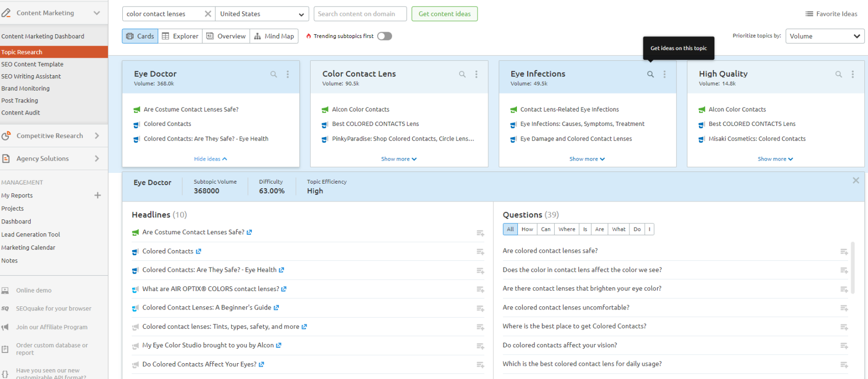Close the Eye Doctor details panel
The height and width of the screenshot is (379, 868).
point(856,181)
